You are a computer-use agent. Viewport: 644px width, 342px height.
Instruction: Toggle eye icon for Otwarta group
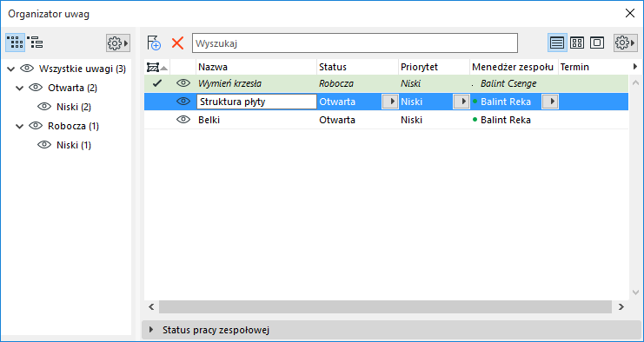tap(36, 88)
